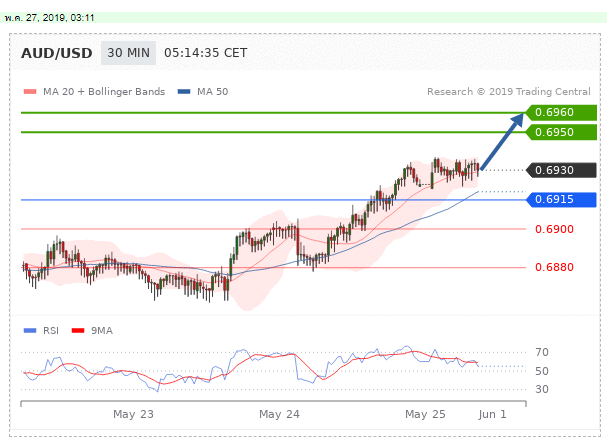Click the blue 0.6915 pivot label
The width and height of the screenshot is (607, 447).
click(x=561, y=200)
